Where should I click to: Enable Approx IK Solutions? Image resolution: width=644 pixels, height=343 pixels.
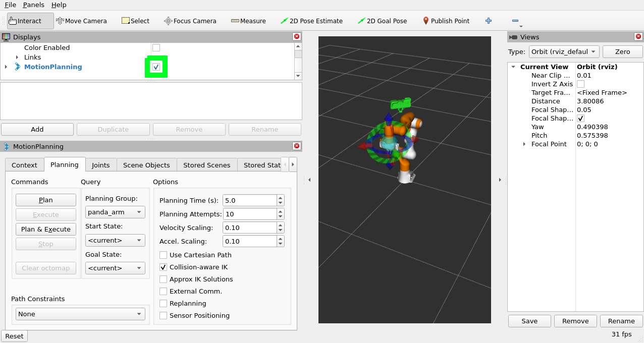[163, 279]
